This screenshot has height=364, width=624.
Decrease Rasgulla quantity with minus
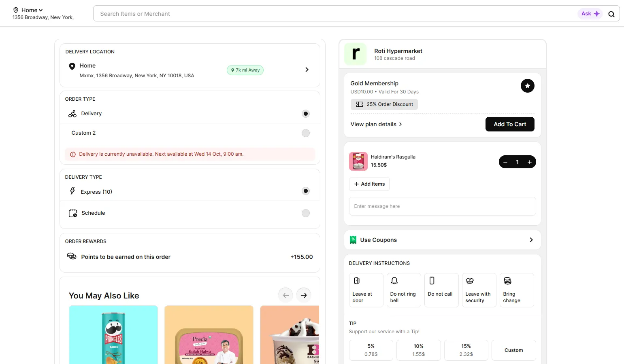[x=505, y=162]
